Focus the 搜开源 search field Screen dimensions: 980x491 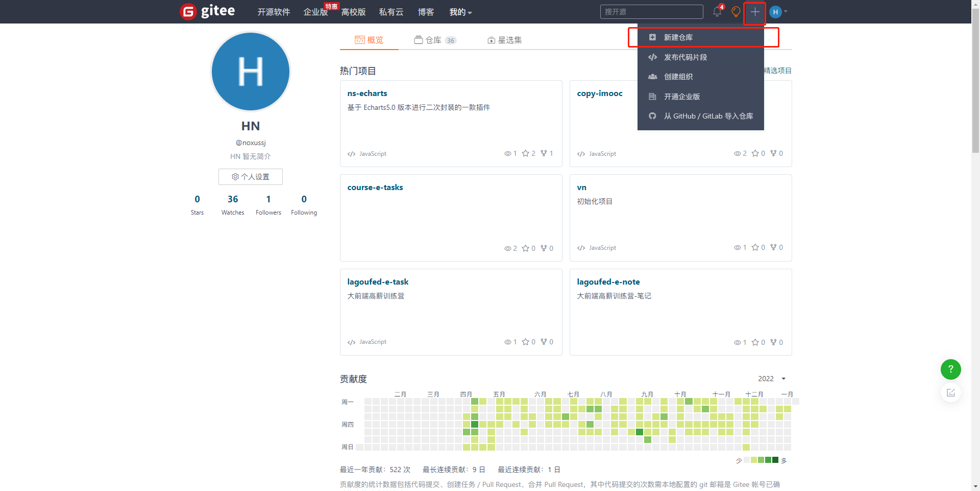pyautogui.click(x=651, y=12)
